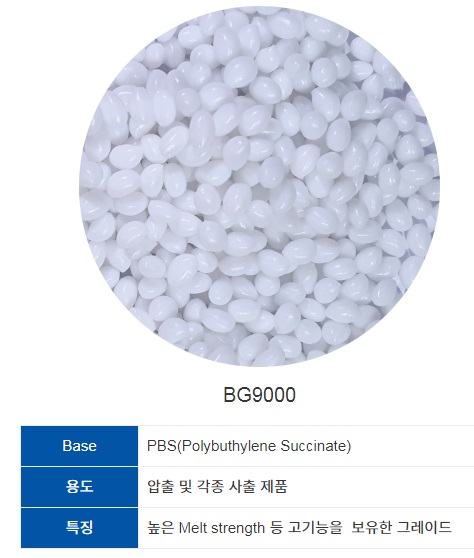Click the BG9000 product title
The height and width of the screenshot is (558, 474).
259,395
